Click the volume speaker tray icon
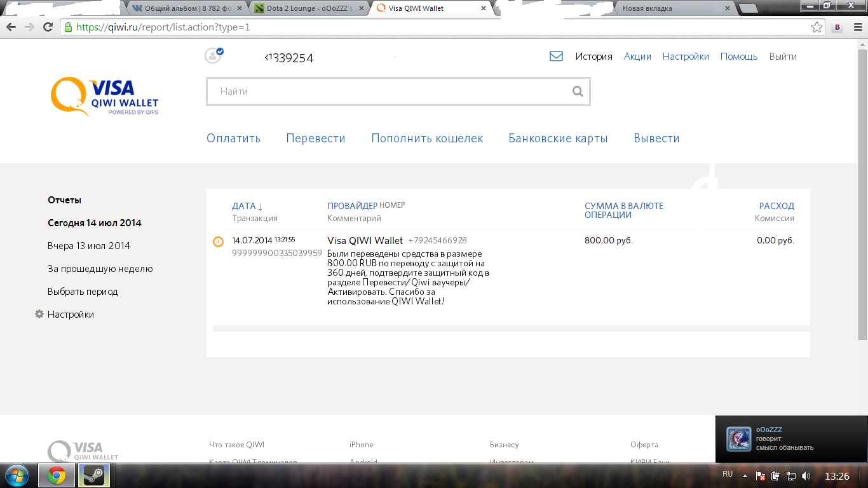 (806, 475)
